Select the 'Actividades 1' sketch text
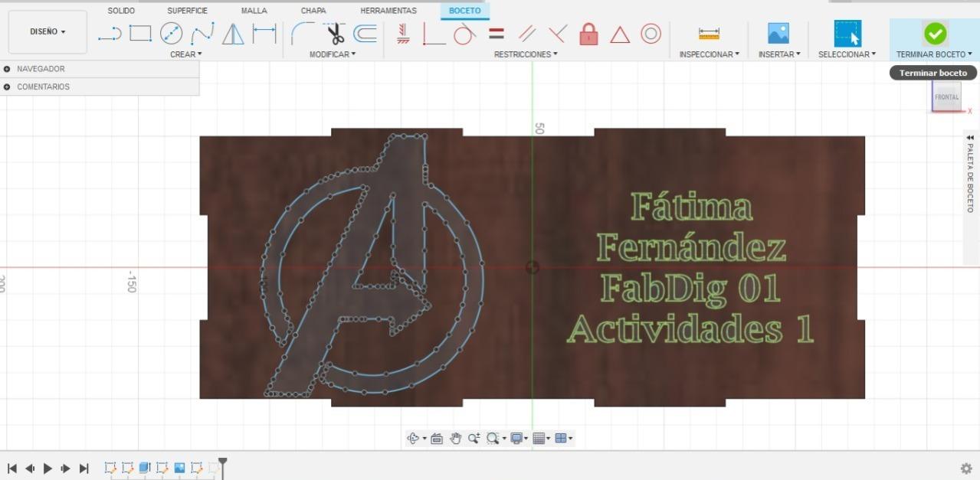980x480 pixels. pos(690,329)
